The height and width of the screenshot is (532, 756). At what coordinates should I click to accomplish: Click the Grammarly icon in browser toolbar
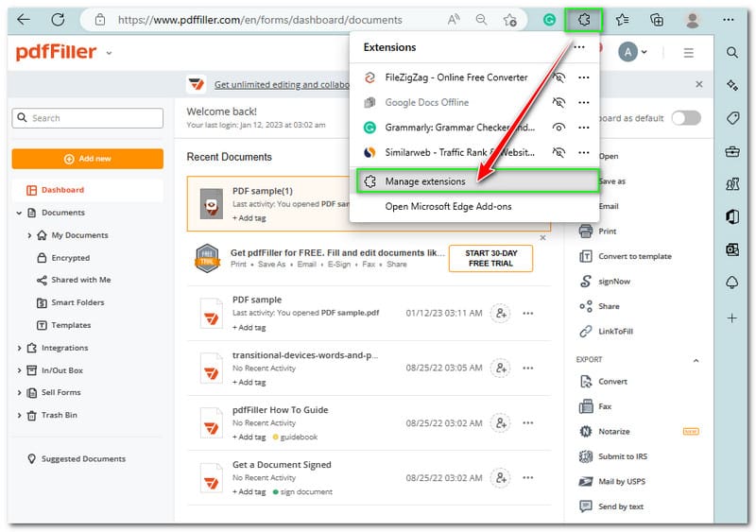coord(549,20)
